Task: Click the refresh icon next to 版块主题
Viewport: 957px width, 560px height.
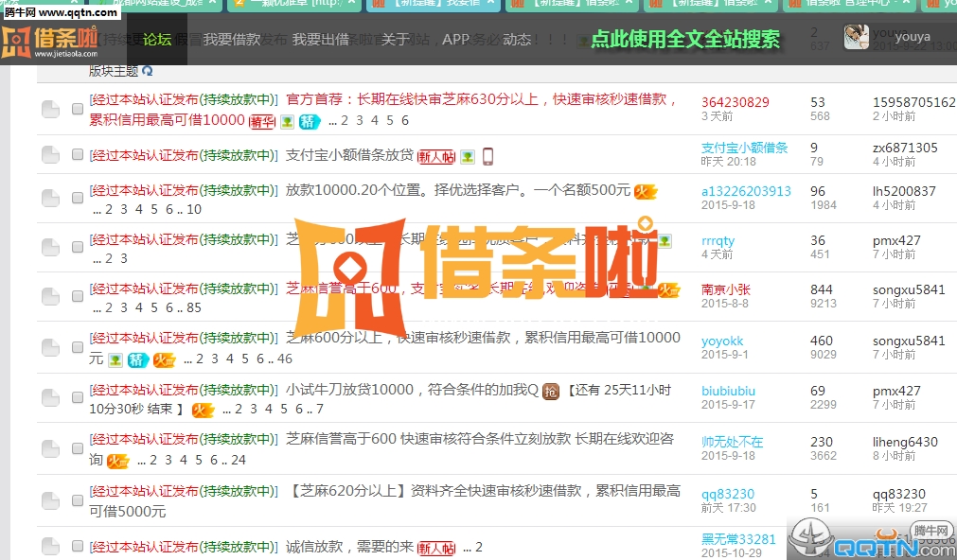Action: (148, 71)
